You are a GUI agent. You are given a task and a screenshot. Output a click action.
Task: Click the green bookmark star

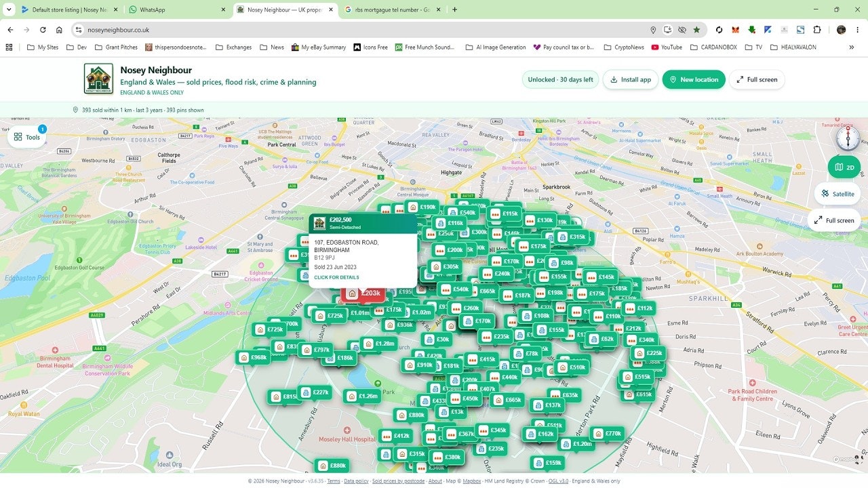pyautogui.click(x=696, y=30)
